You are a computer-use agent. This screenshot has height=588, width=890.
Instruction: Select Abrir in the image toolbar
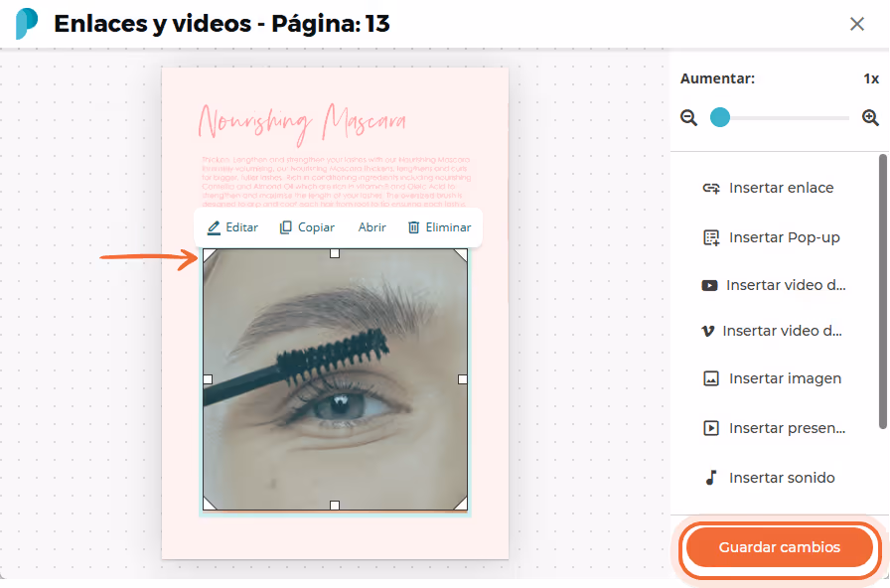point(371,227)
